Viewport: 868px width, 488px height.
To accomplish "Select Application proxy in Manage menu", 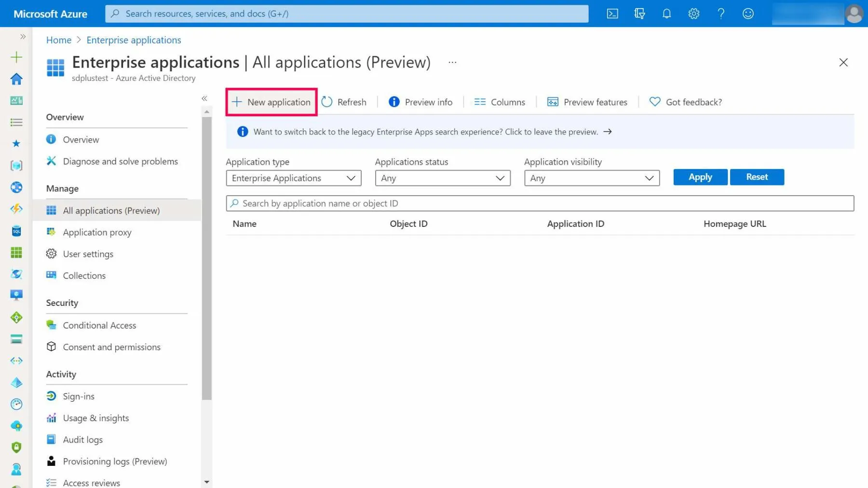I will coord(97,232).
